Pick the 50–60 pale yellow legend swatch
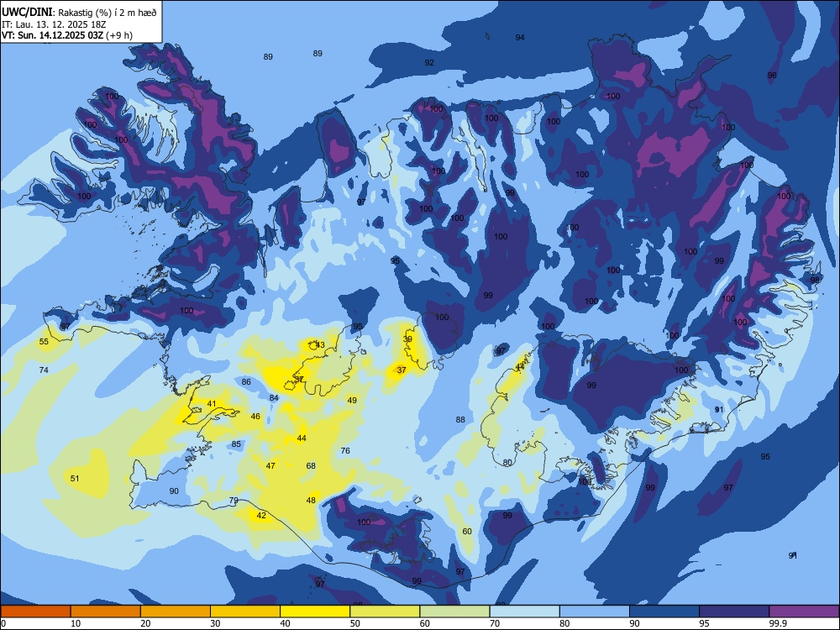The height and width of the screenshot is (630, 840). (385, 612)
